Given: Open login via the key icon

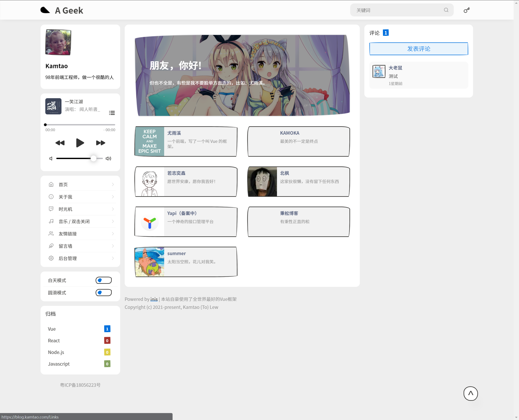Looking at the screenshot, I should [x=467, y=10].
